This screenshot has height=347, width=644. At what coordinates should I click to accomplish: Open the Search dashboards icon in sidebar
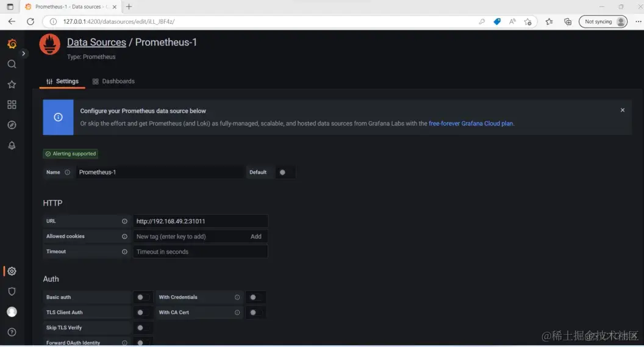coord(12,64)
